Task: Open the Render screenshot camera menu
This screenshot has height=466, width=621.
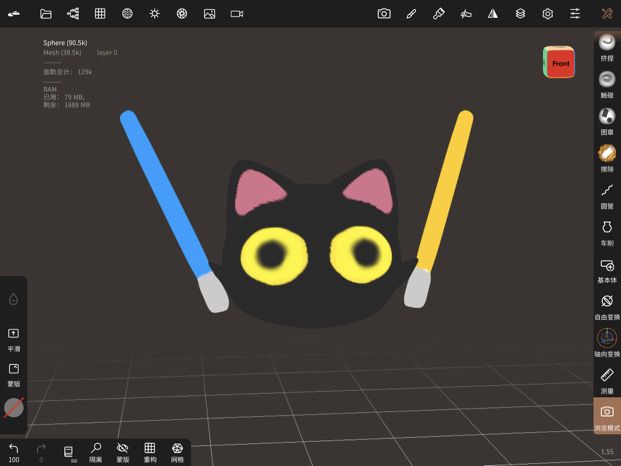Action: tap(384, 14)
